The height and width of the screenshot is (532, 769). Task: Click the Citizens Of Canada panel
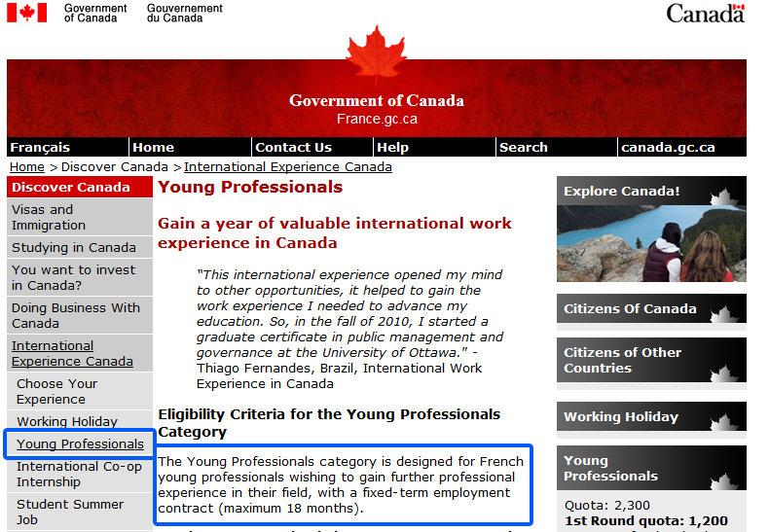(630, 309)
